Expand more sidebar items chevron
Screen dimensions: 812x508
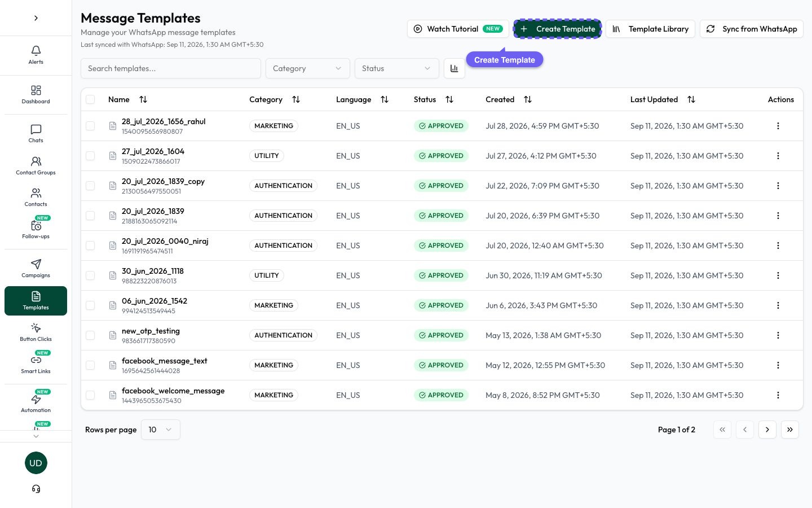[36, 436]
